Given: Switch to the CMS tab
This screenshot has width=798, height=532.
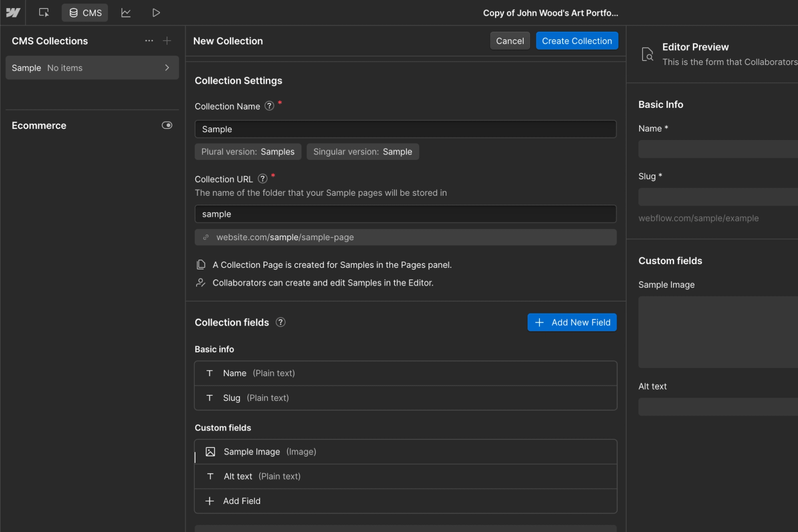Looking at the screenshot, I should click(x=85, y=13).
